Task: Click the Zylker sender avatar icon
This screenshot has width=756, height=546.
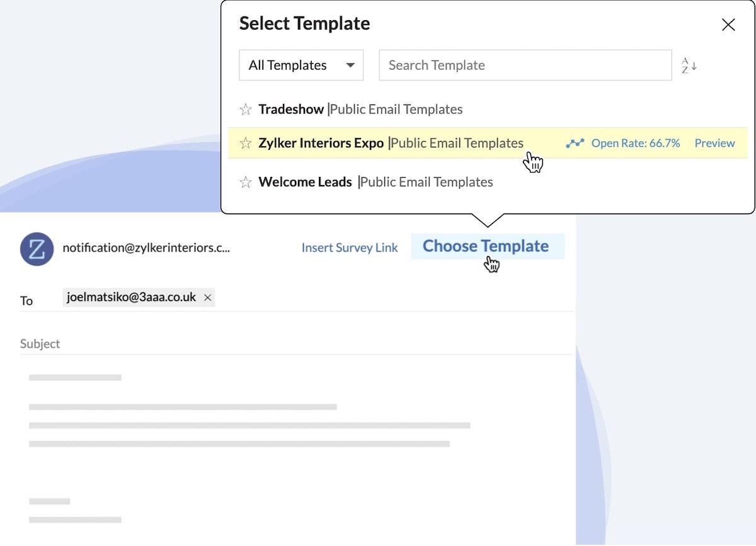Action: point(37,249)
